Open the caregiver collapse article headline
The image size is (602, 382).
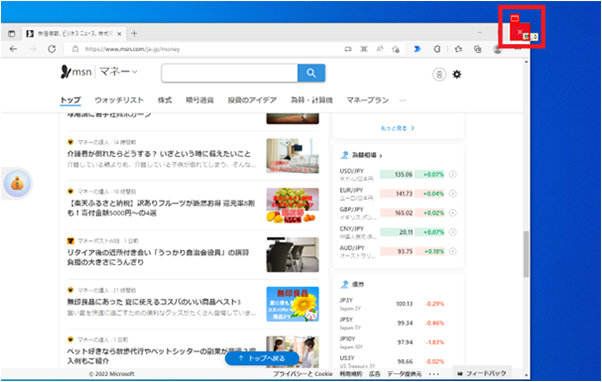click(x=159, y=154)
